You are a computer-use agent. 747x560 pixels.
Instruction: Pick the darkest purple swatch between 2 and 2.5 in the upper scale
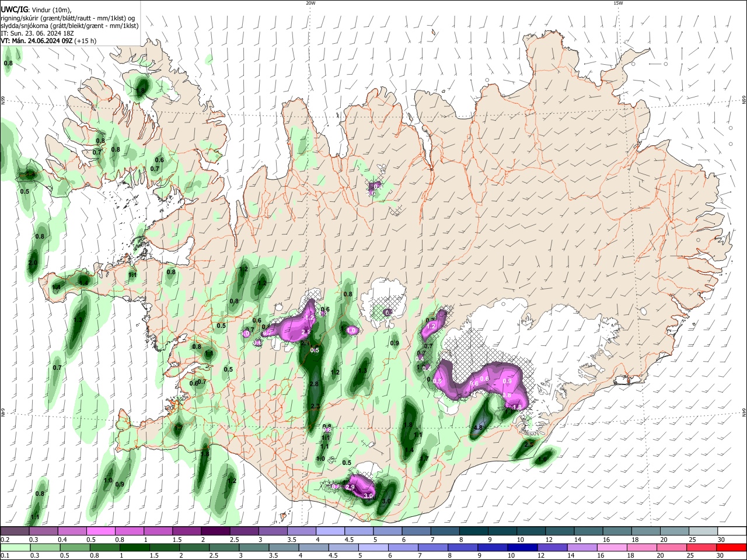[x=215, y=531]
